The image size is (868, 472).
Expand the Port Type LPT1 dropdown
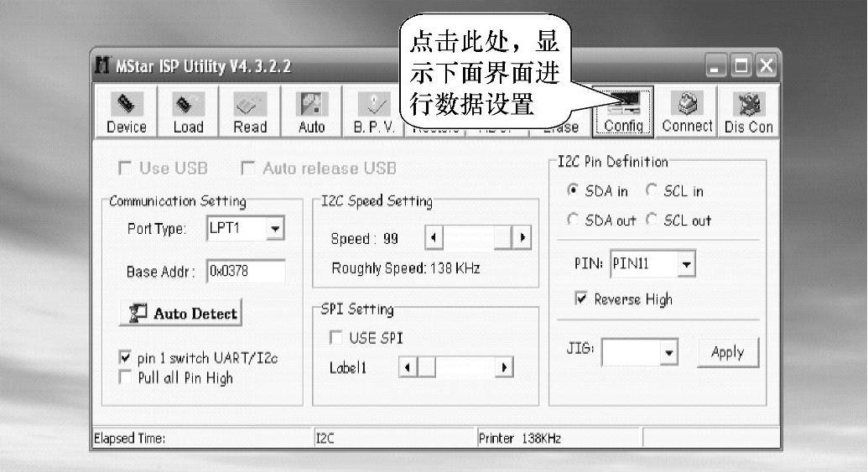(274, 229)
